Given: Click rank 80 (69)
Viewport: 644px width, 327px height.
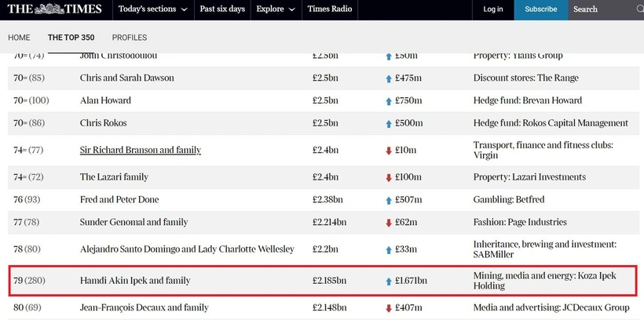Looking at the screenshot, I should (27, 307).
